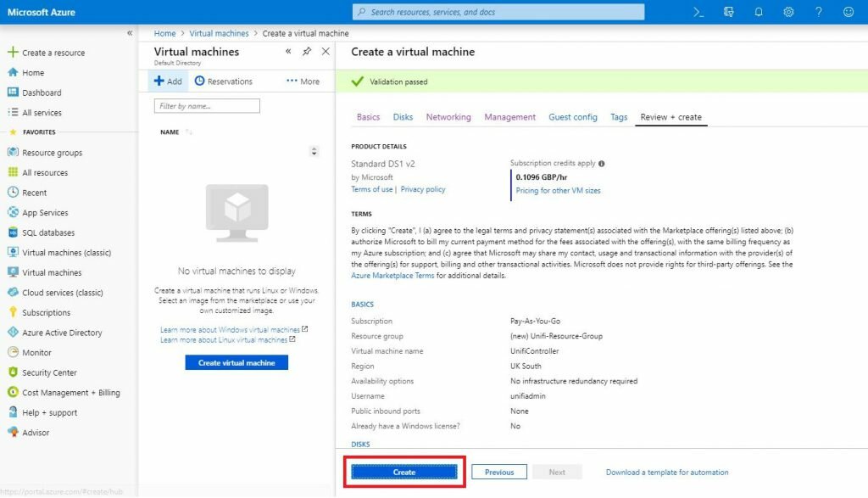This screenshot has width=868, height=498.
Task: Click the Cloud services (classic) icon
Action: 13,292
